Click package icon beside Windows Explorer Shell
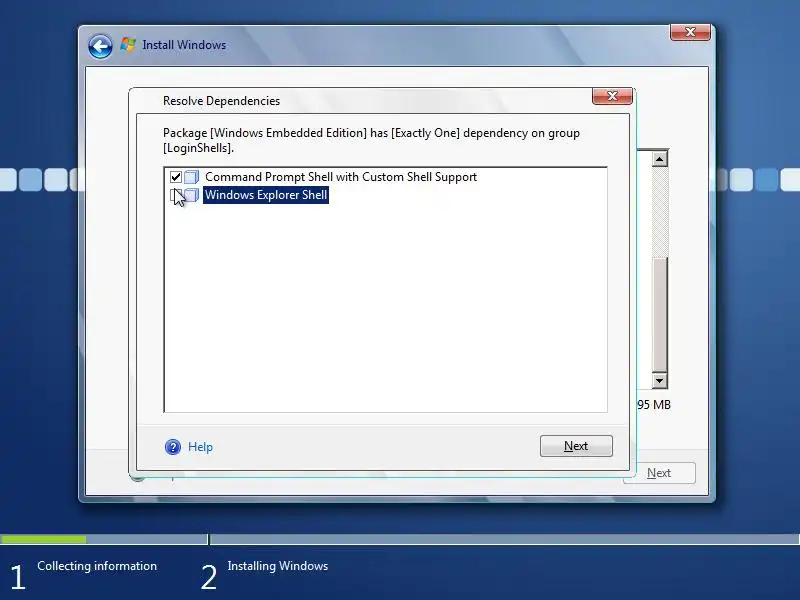800x600 pixels. 191,195
